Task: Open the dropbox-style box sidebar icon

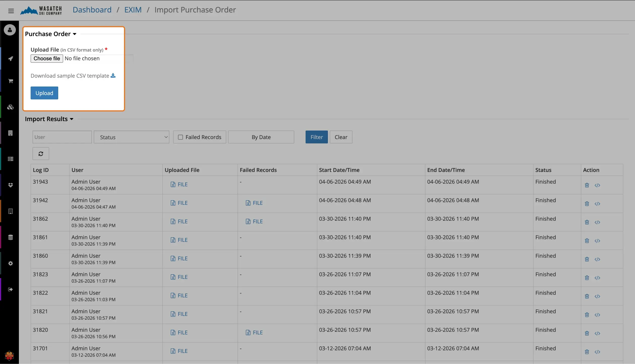Action: tap(10, 185)
